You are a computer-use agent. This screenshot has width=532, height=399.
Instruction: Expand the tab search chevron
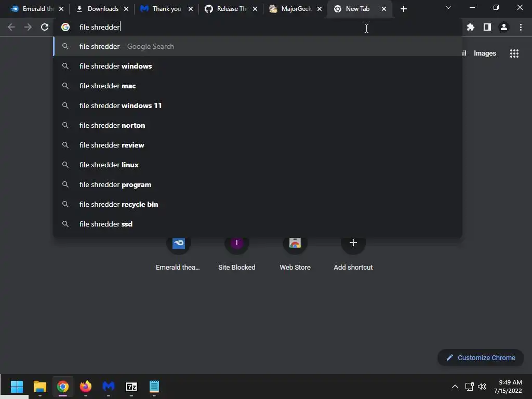point(448,7)
